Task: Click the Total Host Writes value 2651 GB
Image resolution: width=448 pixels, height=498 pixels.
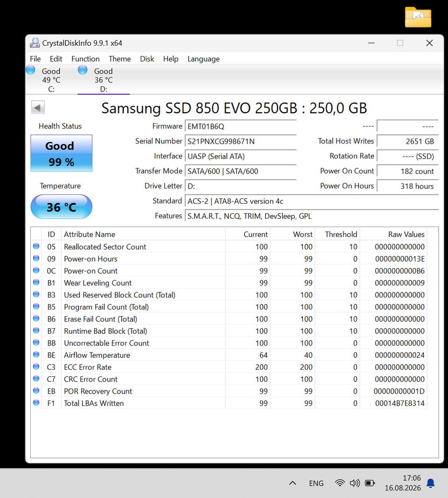Action: (407, 141)
